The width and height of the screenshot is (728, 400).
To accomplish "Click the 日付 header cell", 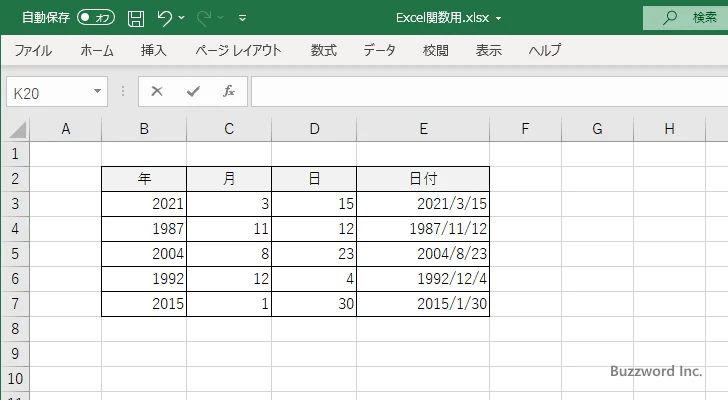I will click(x=423, y=179).
